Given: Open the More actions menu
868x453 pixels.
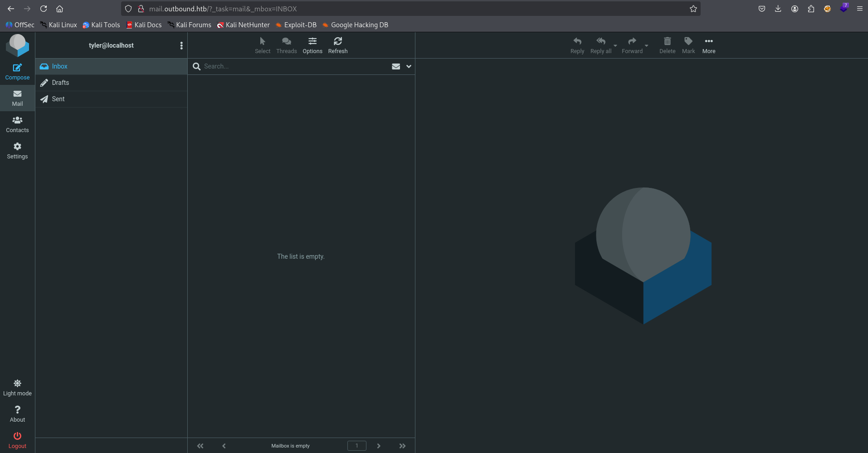Looking at the screenshot, I should coord(708,45).
